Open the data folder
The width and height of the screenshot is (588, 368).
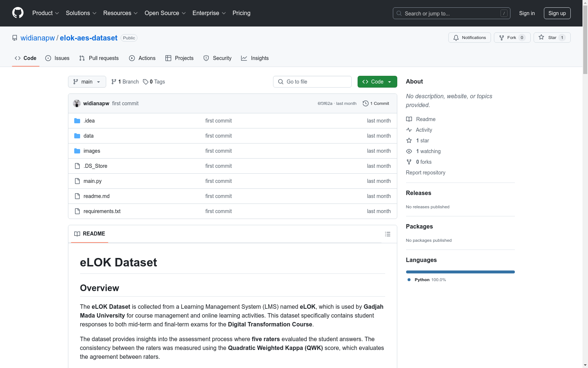click(x=89, y=136)
